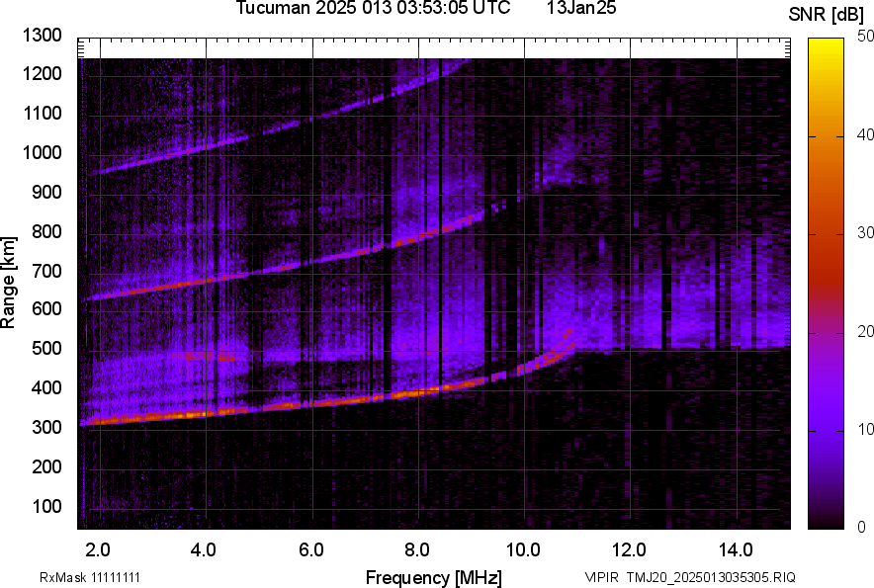Click the 2.0 frequency tick label
The image size is (874, 588).
pyautogui.click(x=99, y=549)
